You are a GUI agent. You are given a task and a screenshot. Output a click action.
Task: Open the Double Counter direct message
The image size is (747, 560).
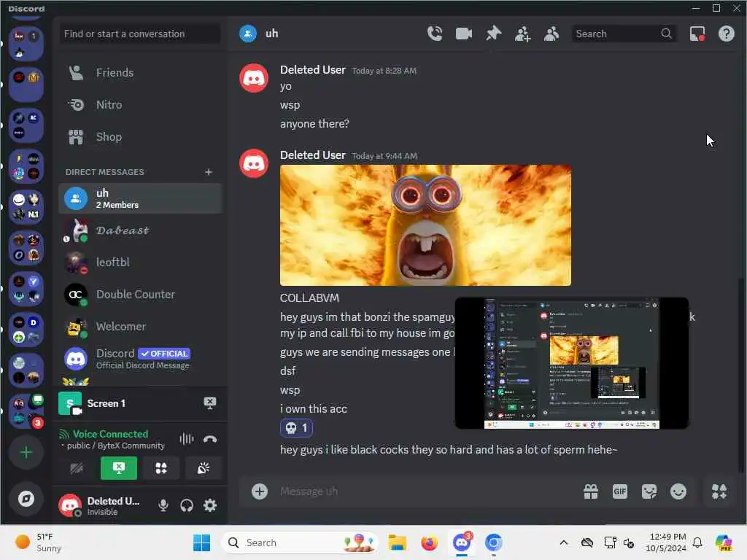tap(140, 295)
